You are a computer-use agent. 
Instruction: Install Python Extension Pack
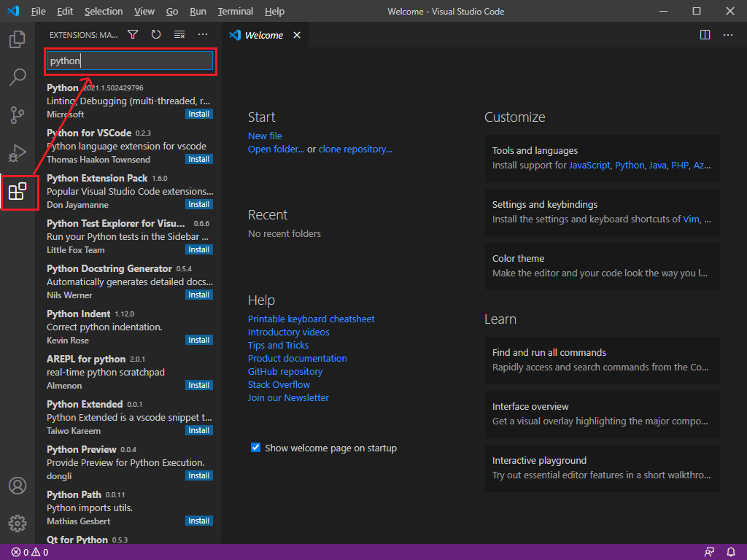click(x=198, y=204)
